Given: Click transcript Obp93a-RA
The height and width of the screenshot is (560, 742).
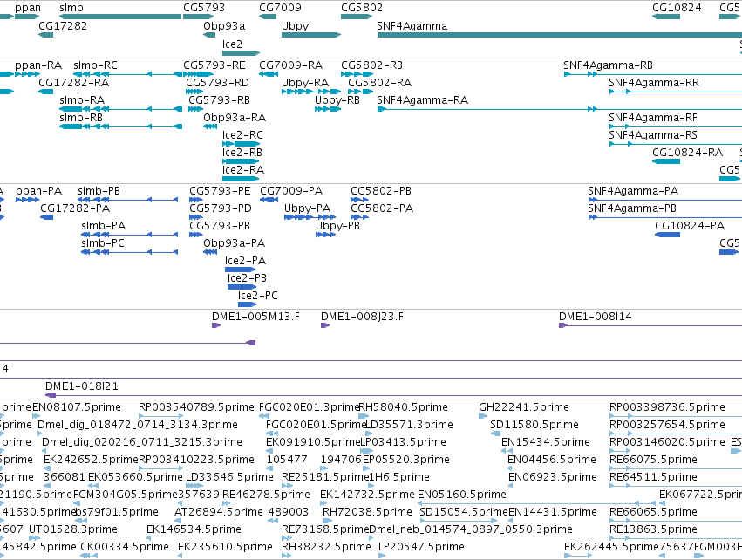Looking at the screenshot, I should (235, 118).
